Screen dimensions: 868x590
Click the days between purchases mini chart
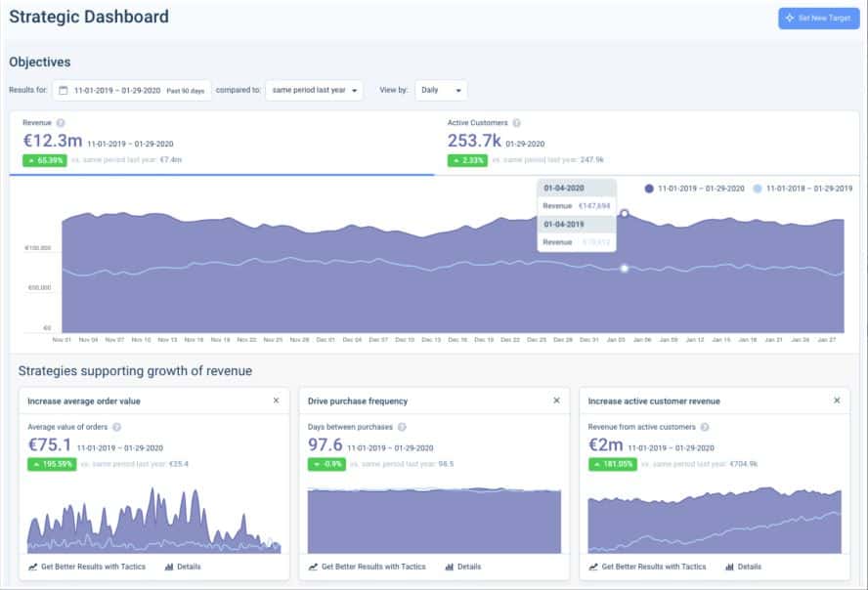click(434, 520)
